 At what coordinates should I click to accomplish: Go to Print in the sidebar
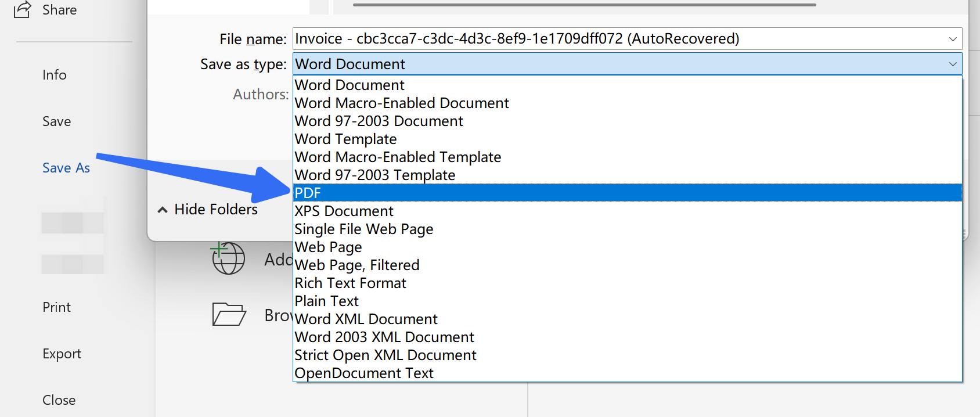(x=57, y=307)
